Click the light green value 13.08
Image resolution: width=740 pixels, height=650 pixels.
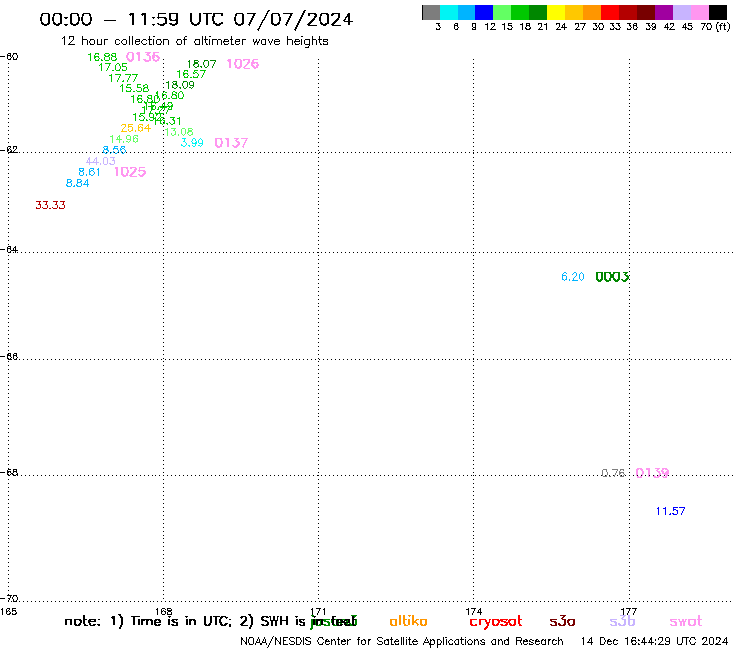tap(179, 132)
